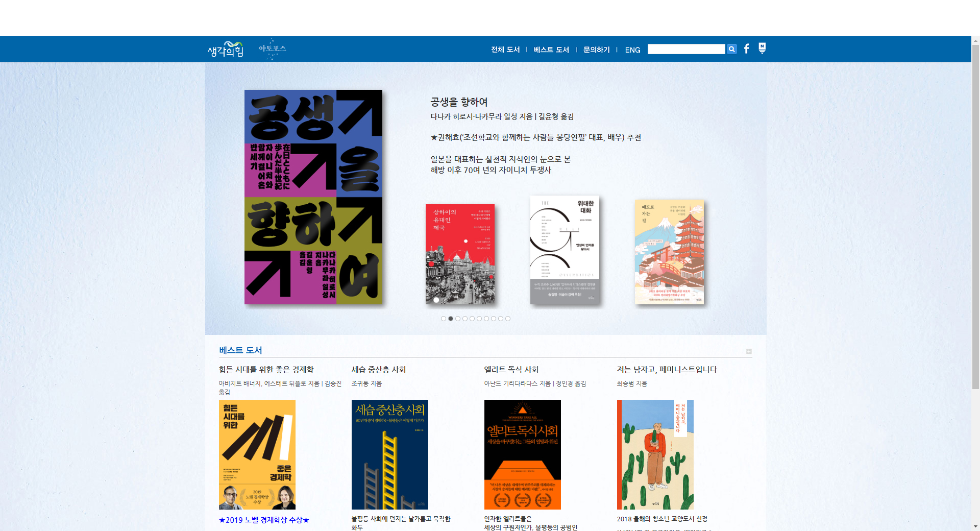Select the last carousel slide dot
980x531 pixels.
(508, 319)
